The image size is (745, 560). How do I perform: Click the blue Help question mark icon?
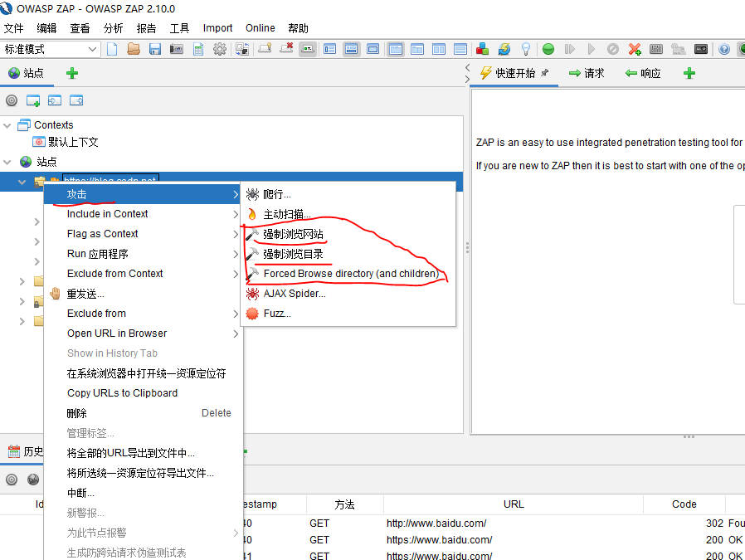point(724,49)
